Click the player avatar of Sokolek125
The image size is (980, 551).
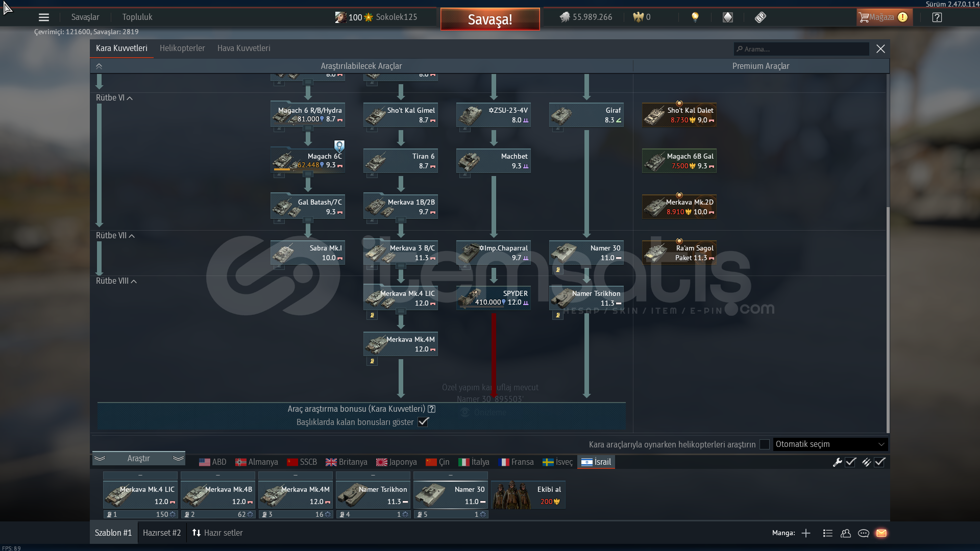340,17
